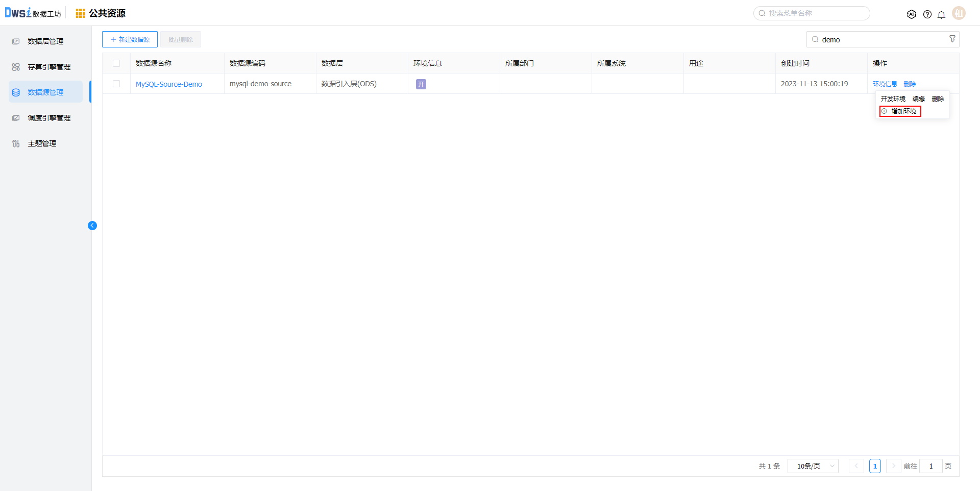Open 数据层管理 in the sidebar
This screenshot has width=980, height=491.
tap(45, 41)
